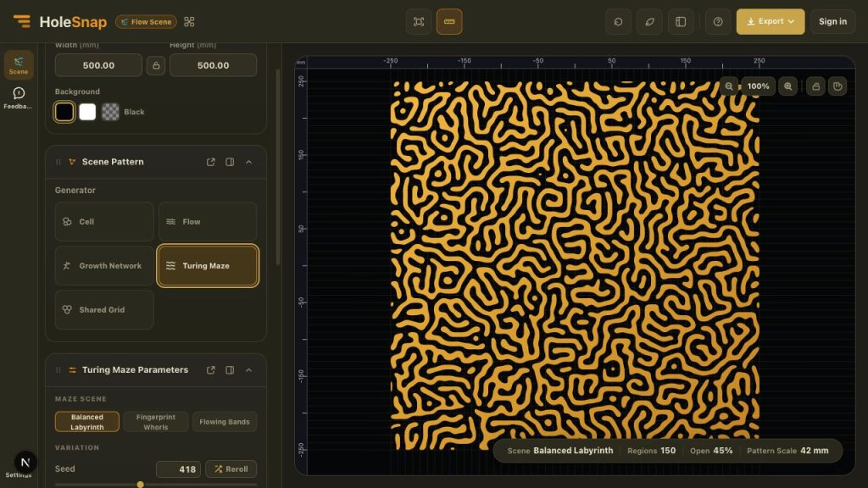Edit the Height 500.00 field

(x=213, y=65)
